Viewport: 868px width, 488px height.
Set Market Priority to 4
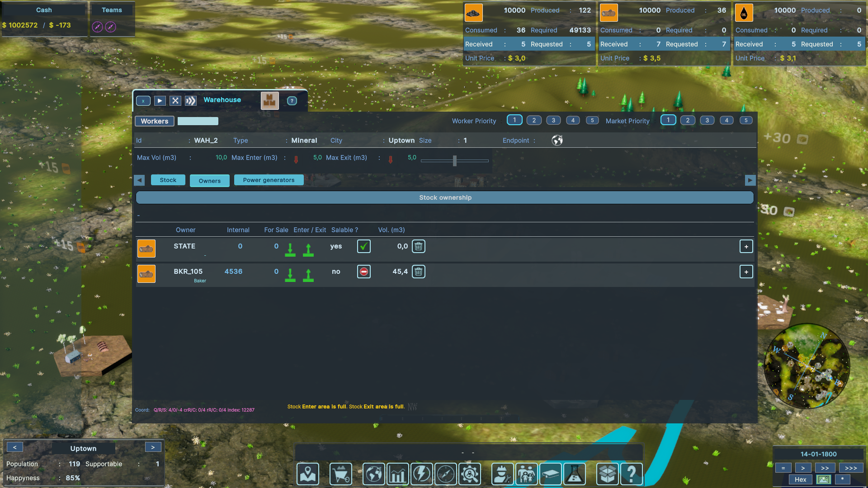point(726,120)
